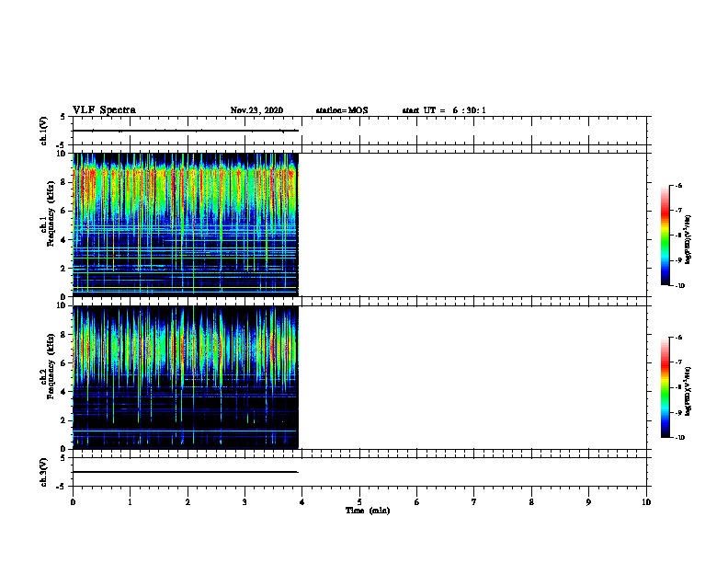Click the '10' tick on the time axis
This screenshot has height=563, width=728.
(x=646, y=502)
